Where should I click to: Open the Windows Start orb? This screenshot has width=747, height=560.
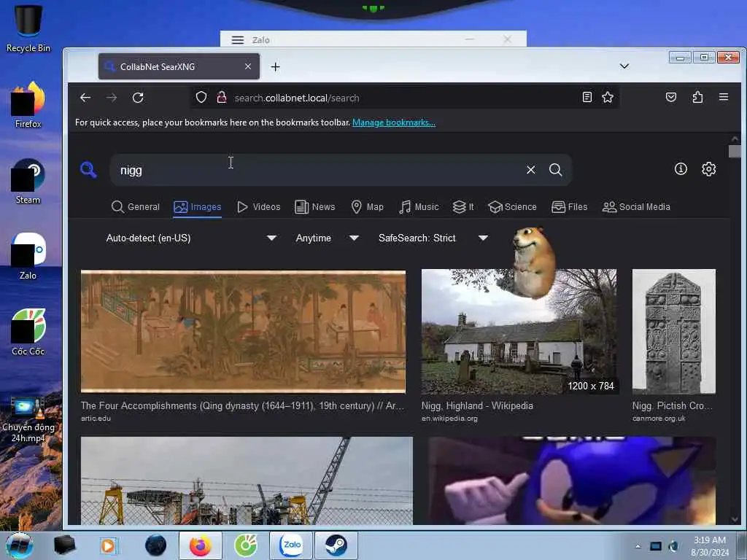pyautogui.click(x=20, y=545)
